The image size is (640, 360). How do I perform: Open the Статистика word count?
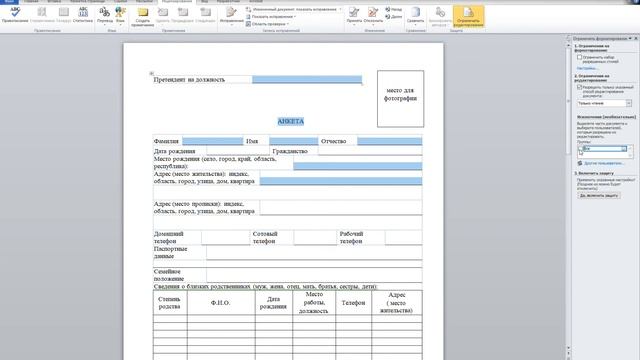point(83,15)
